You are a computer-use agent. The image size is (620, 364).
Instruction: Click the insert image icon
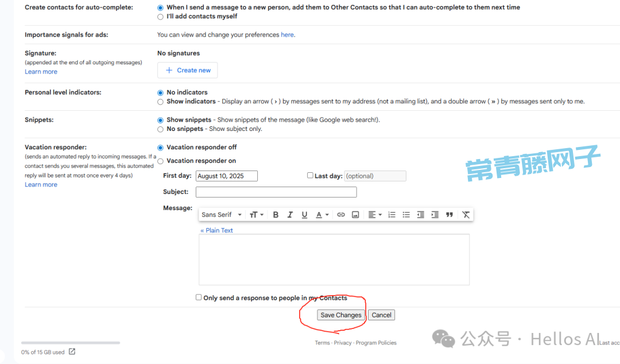click(355, 215)
